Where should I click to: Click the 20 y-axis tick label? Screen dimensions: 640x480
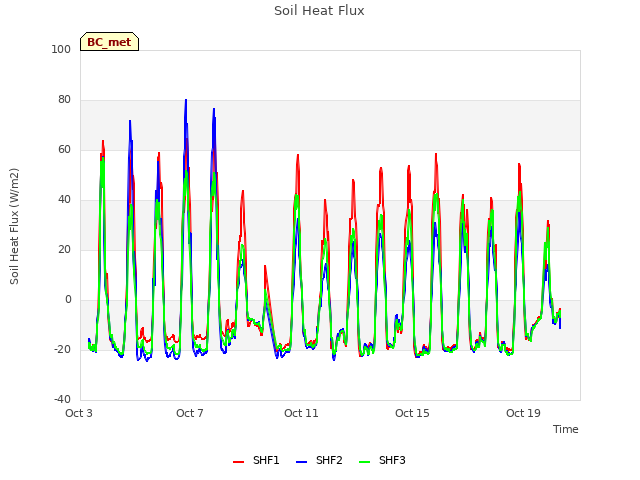pos(64,249)
